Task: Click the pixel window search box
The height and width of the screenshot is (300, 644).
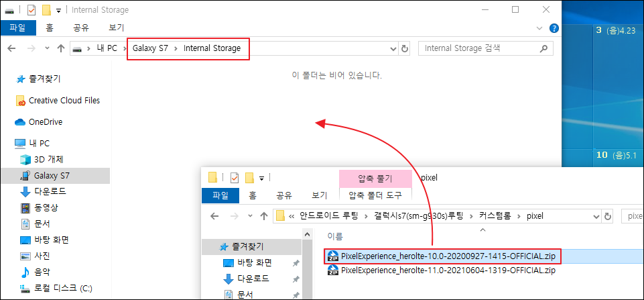Action: (x=633, y=216)
